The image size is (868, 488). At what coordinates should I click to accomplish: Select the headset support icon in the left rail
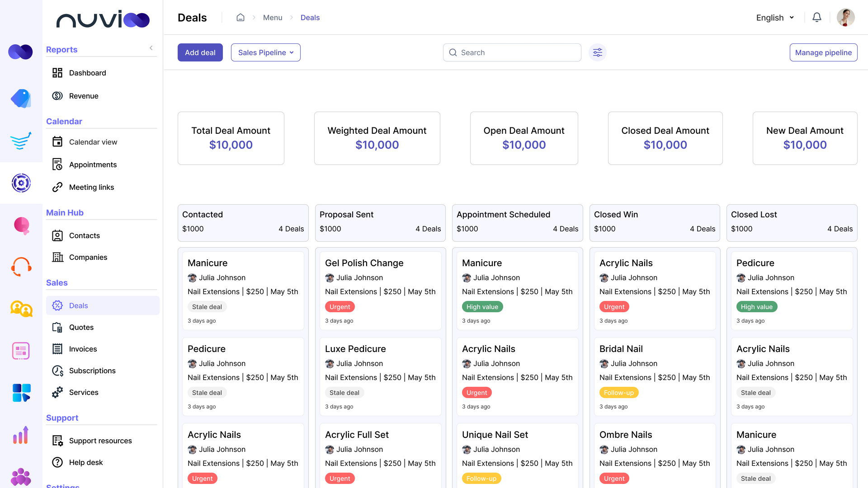coord(21,267)
